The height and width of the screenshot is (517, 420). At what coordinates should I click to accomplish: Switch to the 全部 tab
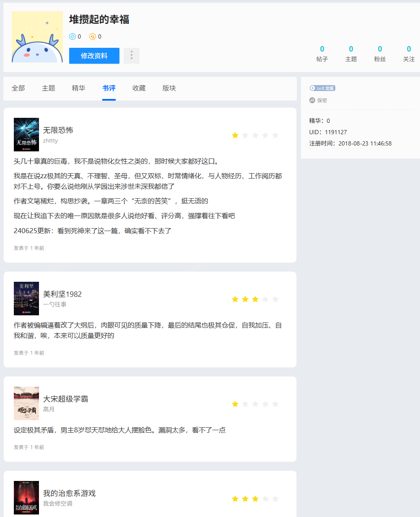[18, 88]
